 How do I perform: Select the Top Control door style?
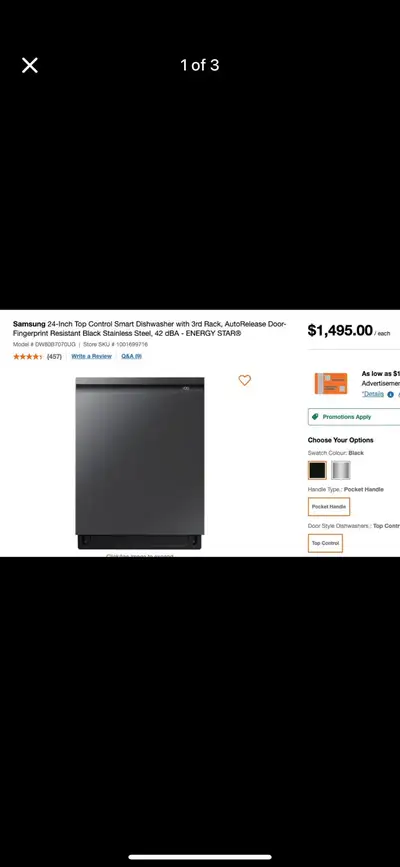point(325,543)
